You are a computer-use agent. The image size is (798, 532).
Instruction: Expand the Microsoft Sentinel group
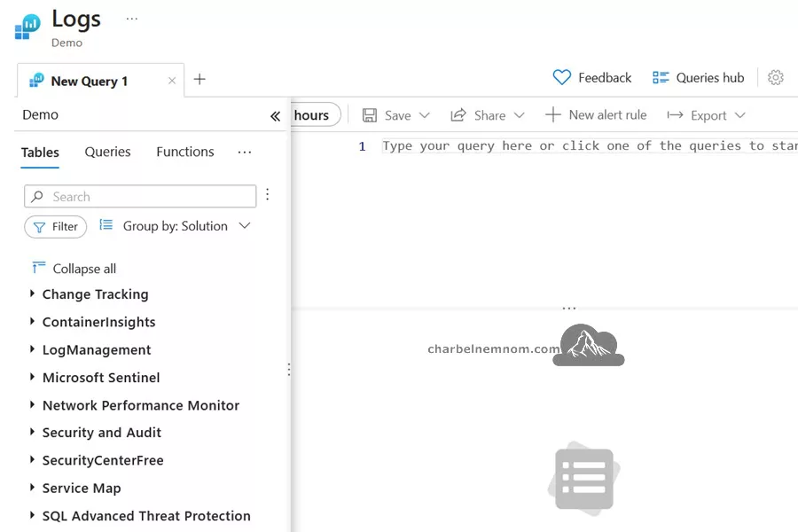32,377
